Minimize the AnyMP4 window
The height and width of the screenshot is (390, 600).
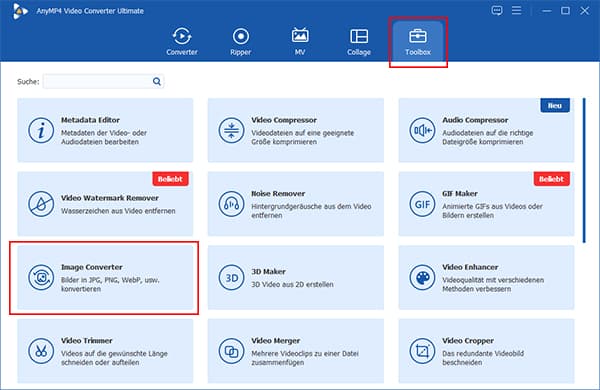click(x=547, y=11)
